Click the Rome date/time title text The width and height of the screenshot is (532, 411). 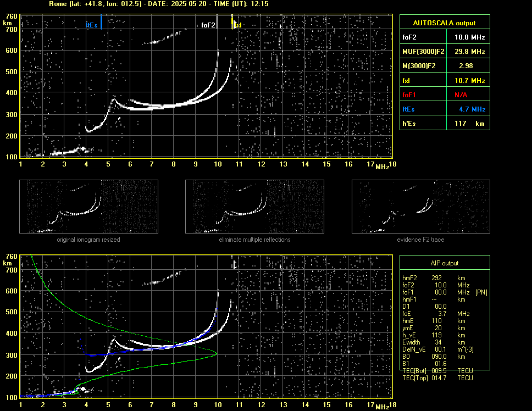[159, 4]
